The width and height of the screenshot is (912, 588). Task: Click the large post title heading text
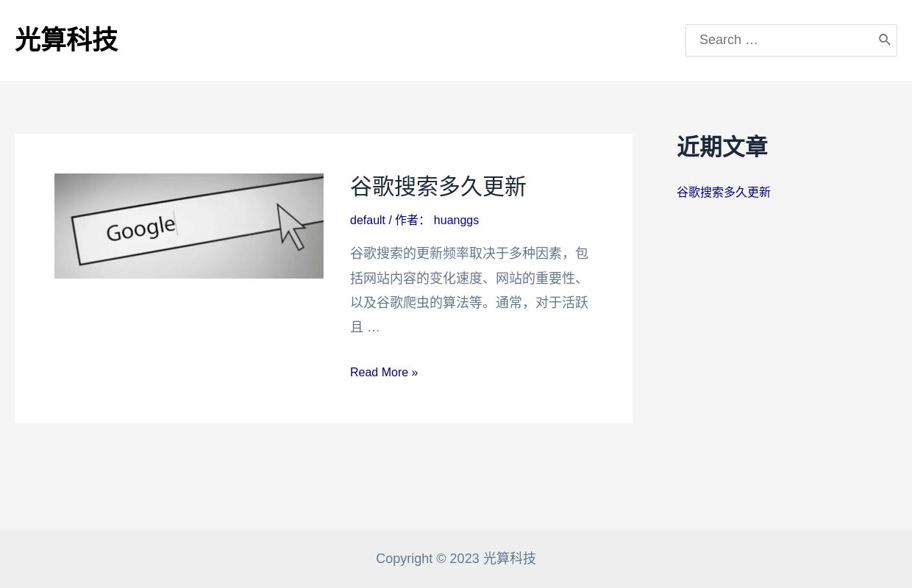438,187
